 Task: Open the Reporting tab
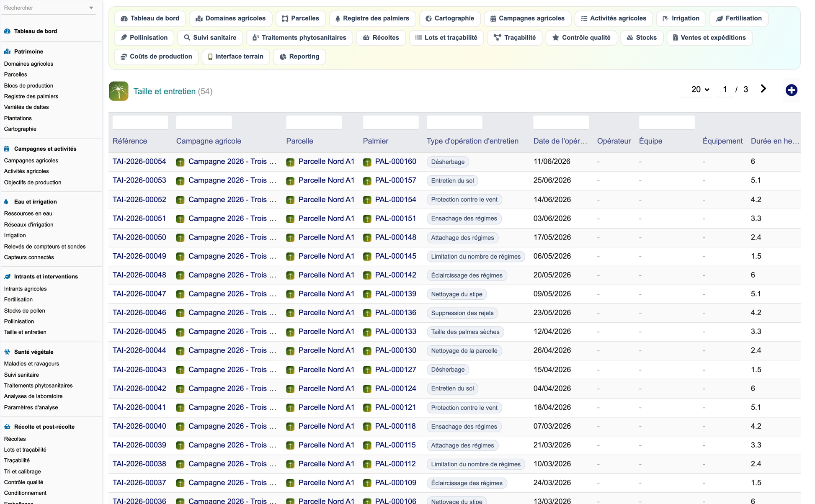(x=299, y=57)
